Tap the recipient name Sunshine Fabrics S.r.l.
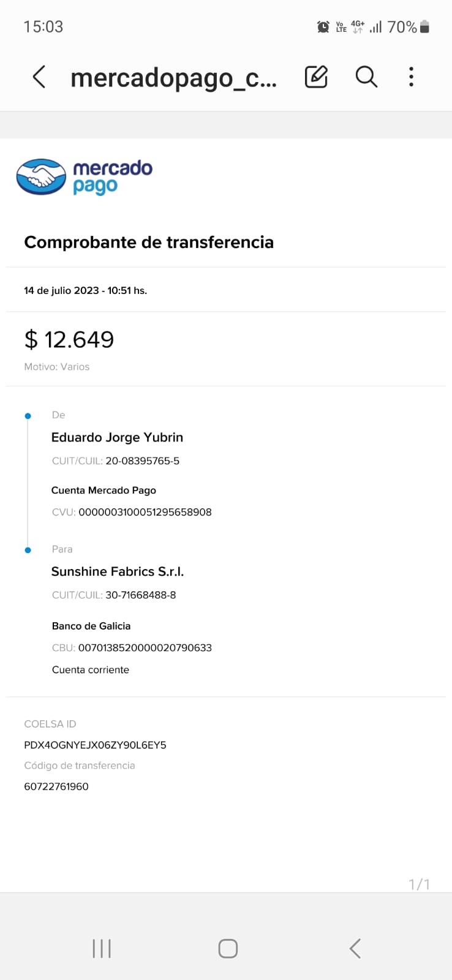The height and width of the screenshot is (980, 452). 118,571
